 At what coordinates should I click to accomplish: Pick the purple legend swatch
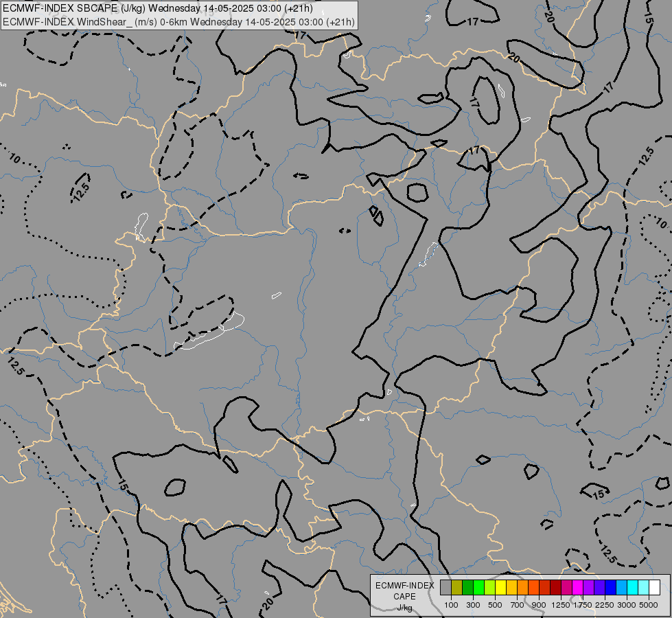click(x=589, y=587)
